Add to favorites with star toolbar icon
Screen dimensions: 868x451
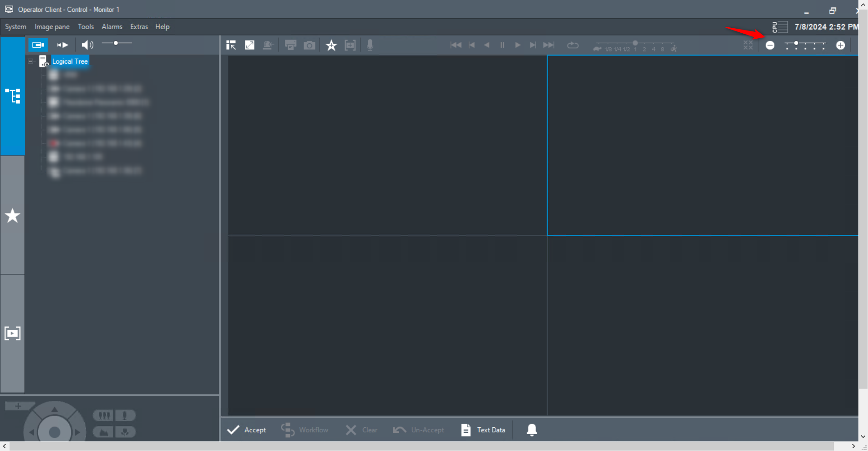(331, 45)
